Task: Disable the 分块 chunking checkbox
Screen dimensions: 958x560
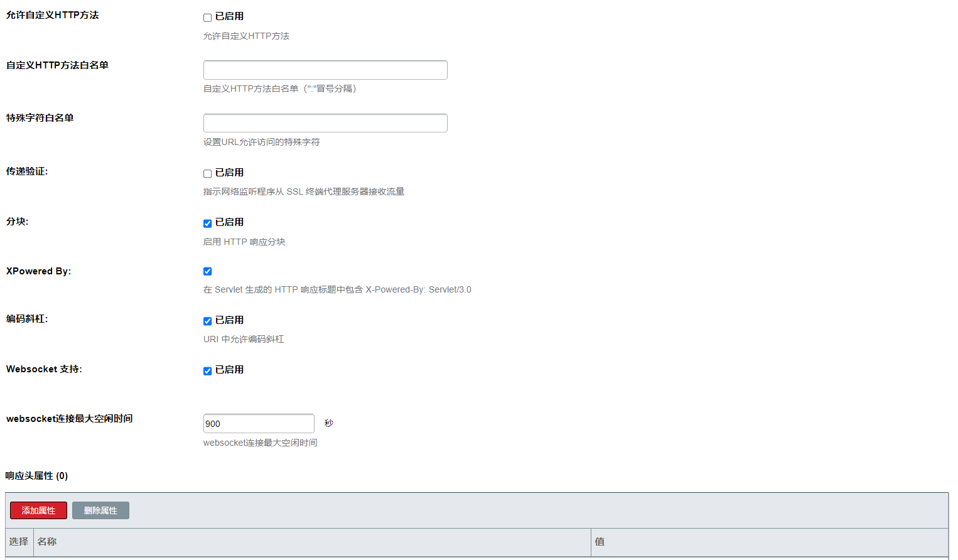Action: (x=207, y=223)
